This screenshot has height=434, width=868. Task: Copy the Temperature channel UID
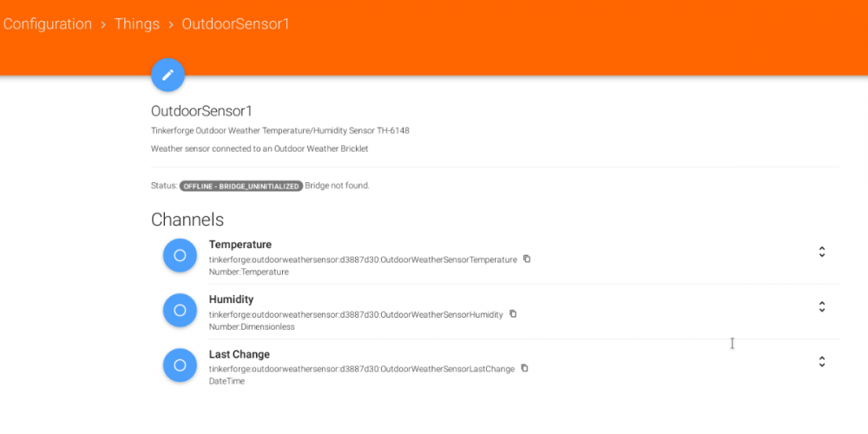click(527, 259)
